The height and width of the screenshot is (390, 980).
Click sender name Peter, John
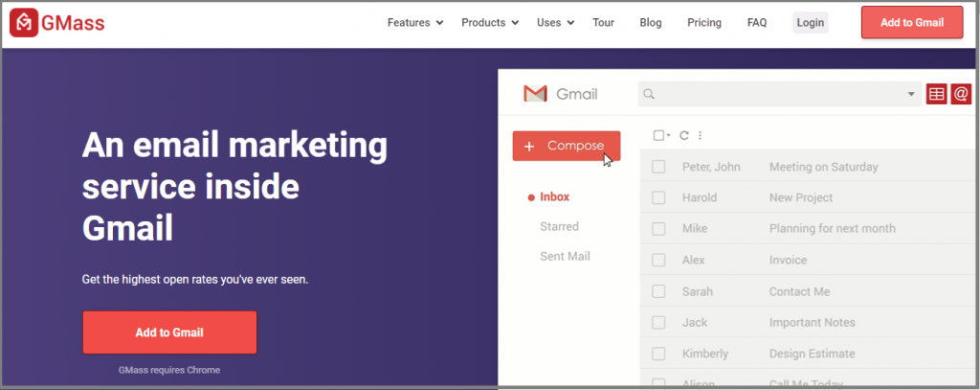click(711, 167)
